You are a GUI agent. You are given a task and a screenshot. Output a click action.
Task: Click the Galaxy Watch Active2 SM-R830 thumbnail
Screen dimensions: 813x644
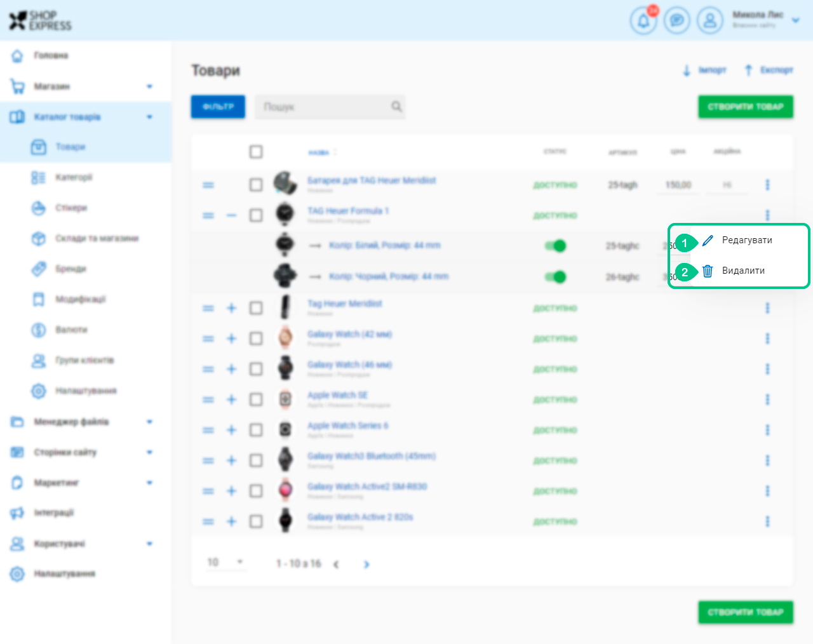[x=285, y=490]
